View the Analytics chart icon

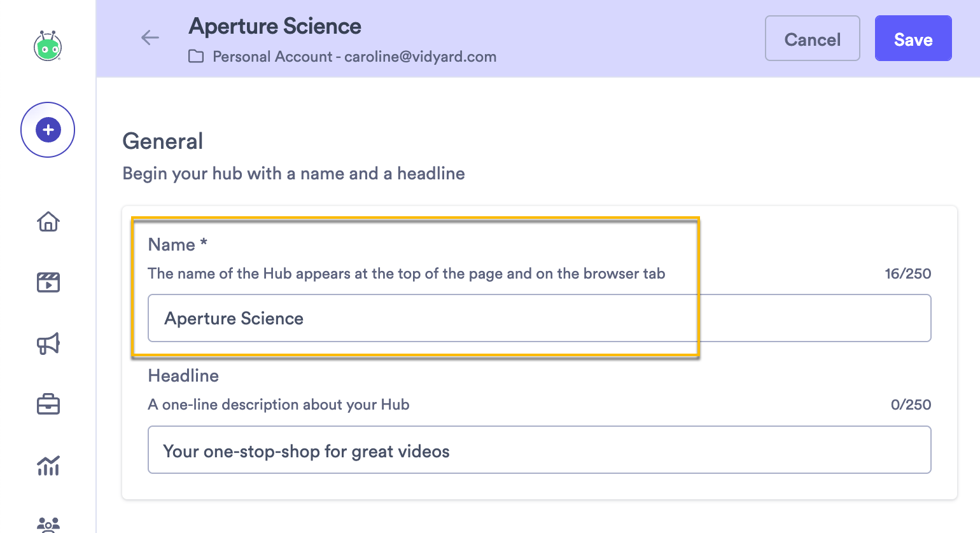[48, 466]
